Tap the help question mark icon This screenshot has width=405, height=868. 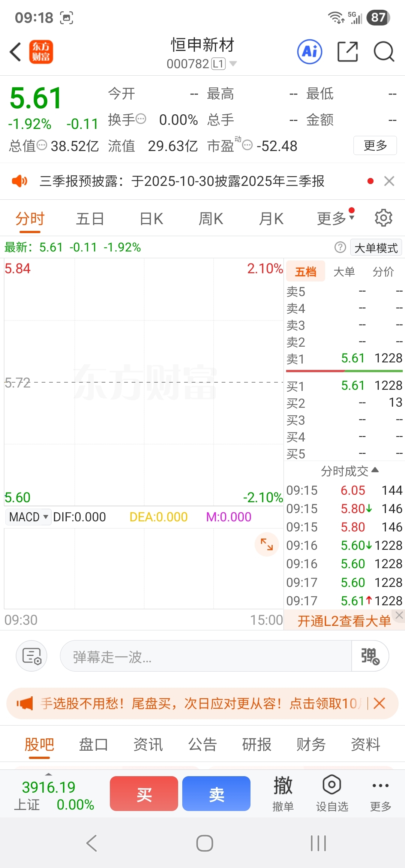click(x=340, y=247)
